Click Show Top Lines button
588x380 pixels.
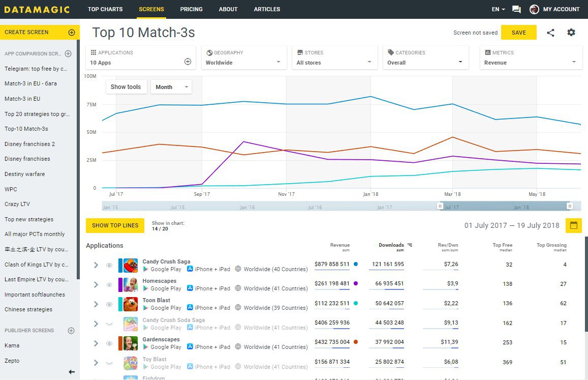pos(115,225)
